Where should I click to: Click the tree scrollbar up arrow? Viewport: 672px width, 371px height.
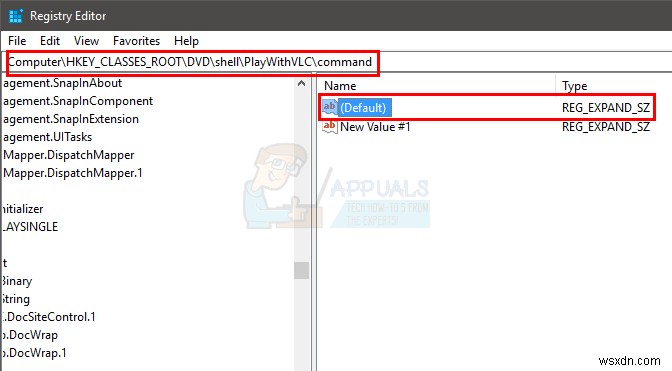point(301,84)
